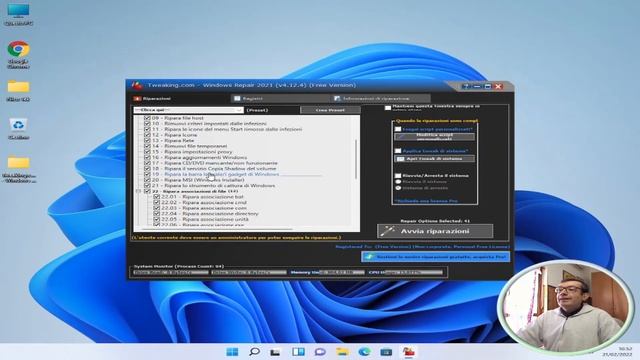Screen dimensions: 640x360
Task: Select row '22.04 - Ripara associazione directory'
Action: coord(209,213)
